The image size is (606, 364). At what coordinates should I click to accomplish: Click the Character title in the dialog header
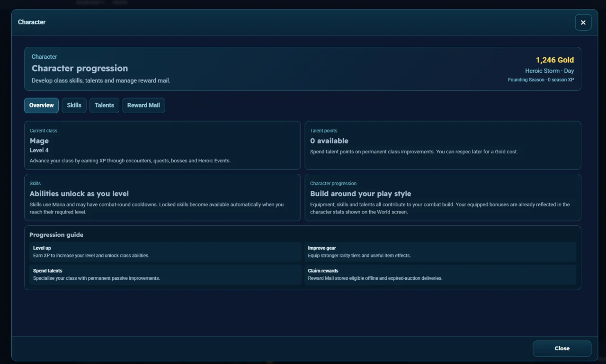[32, 22]
